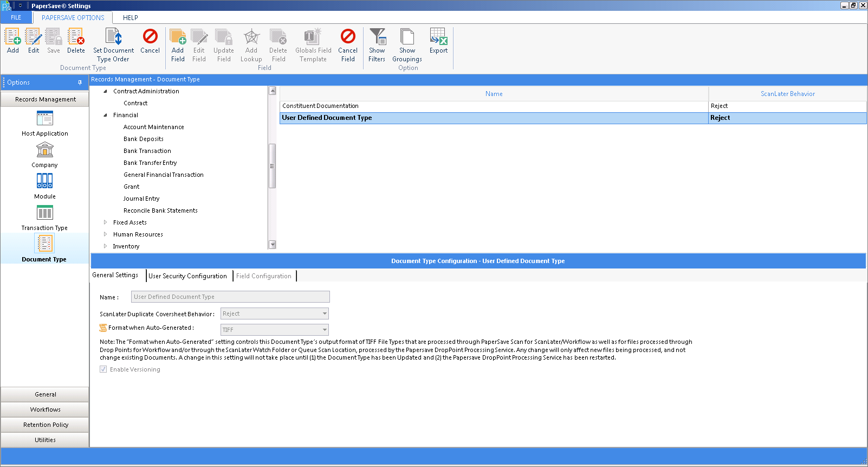Click the Edit Field icon

[x=199, y=37]
